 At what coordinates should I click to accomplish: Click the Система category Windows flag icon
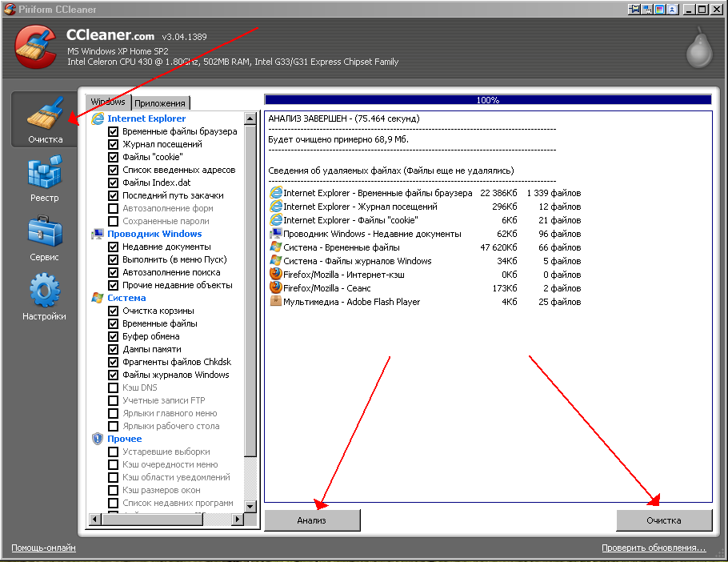click(x=98, y=298)
